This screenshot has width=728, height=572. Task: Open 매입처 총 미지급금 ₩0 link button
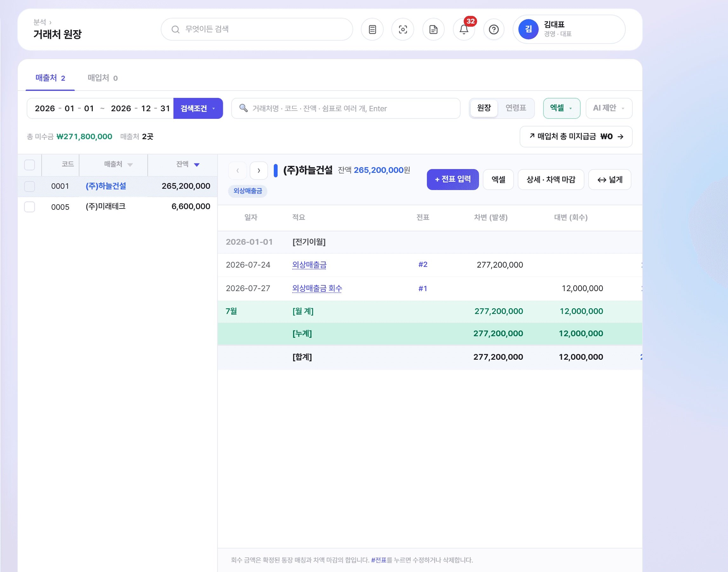576,137
